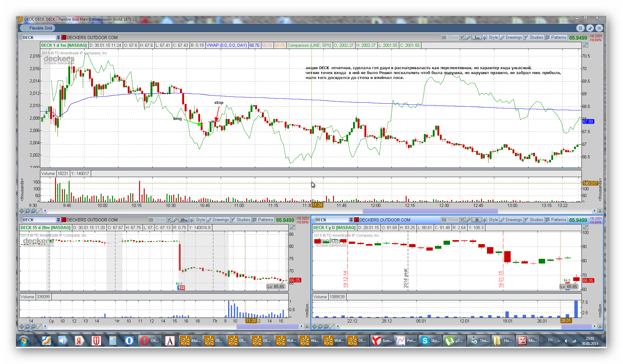Screen dimensions: 623x364
Task: Click Share button in top chart
Action: 450,38
